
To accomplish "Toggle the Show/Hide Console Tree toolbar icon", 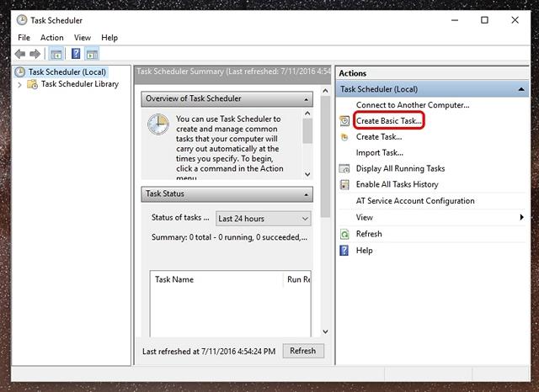I will (x=56, y=54).
